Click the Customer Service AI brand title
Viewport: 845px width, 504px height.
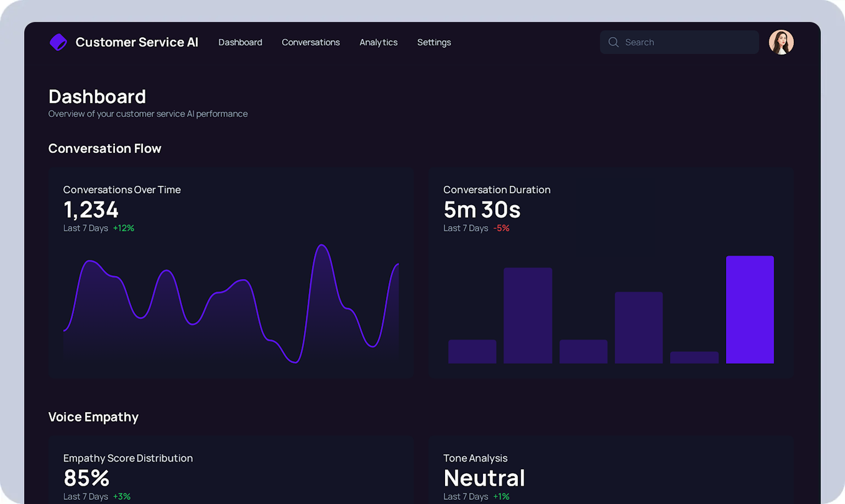tap(136, 42)
